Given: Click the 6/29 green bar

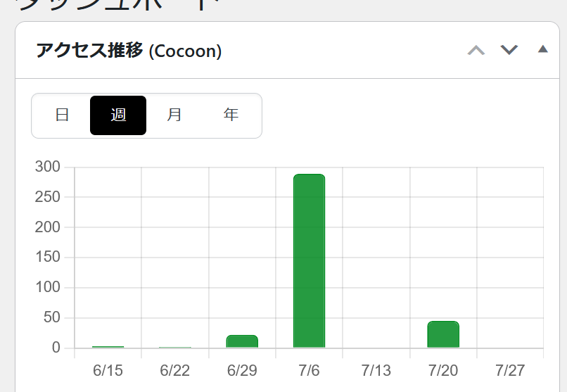Looking at the screenshot, I should click(242, 341).
